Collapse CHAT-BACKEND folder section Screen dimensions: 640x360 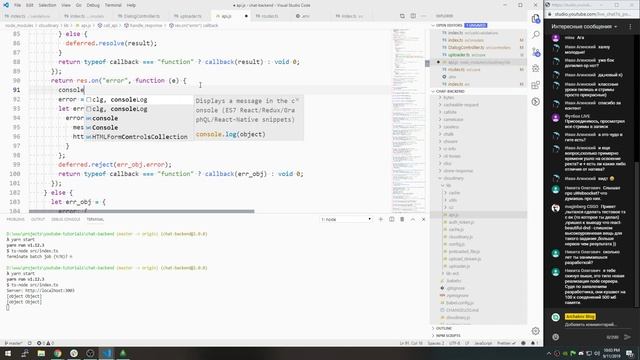pyautogui.click(x=450, y=91)
